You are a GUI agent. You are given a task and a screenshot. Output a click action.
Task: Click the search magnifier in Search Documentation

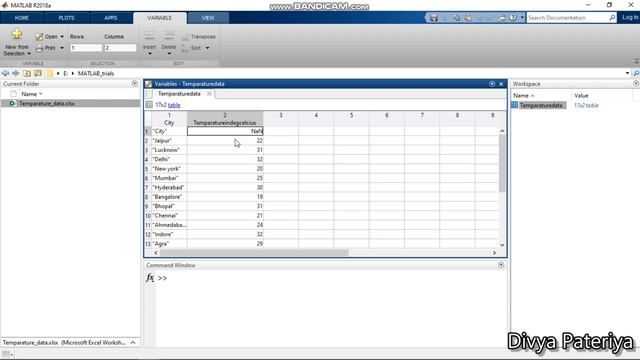pos(612,18)
